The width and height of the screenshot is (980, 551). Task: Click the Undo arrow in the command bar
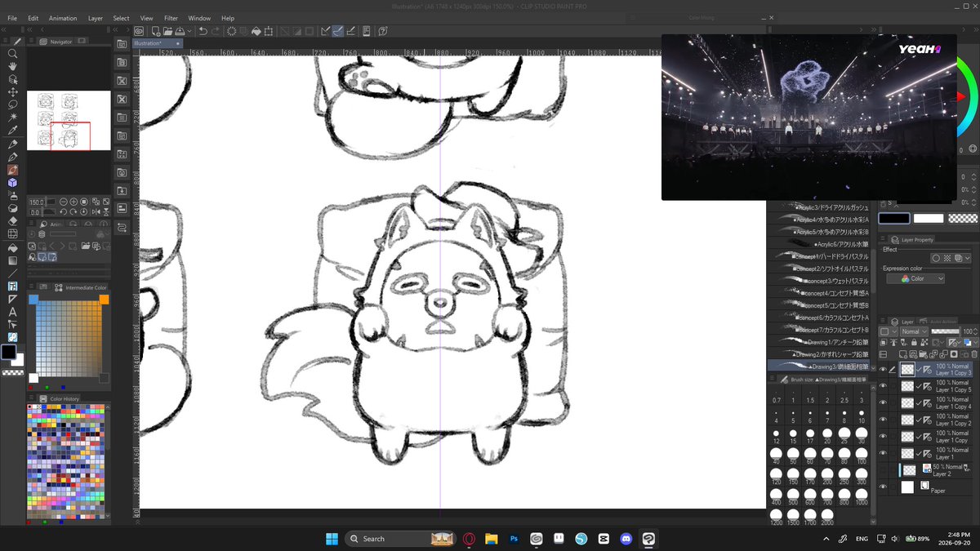203,31
